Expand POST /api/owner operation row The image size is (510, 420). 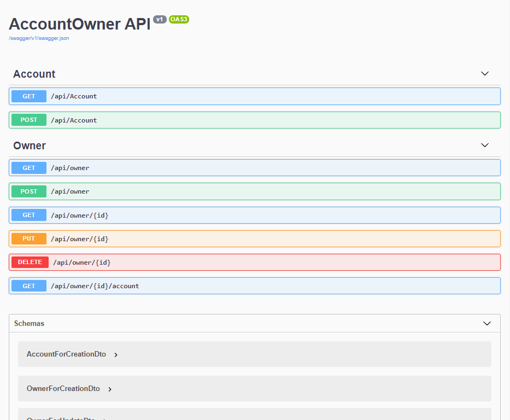pos(70,191)
